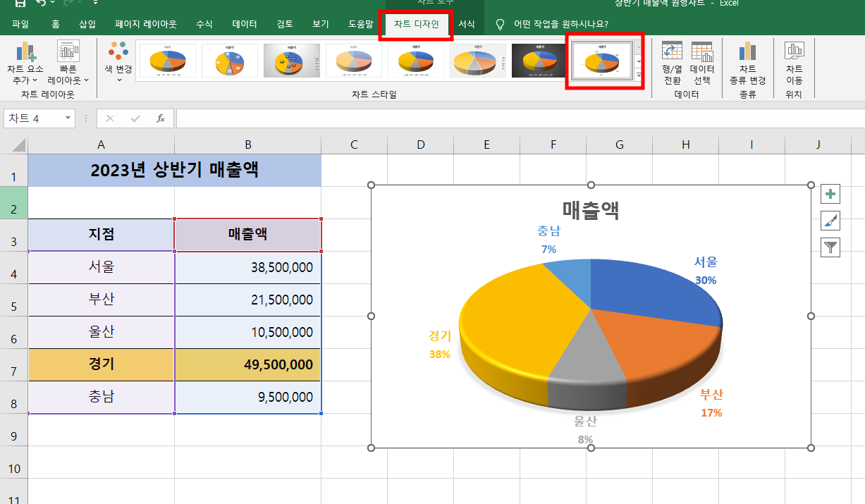Switch to the 도움말 tab
Viewport: 865px width, 504px height.
pyautogui.click(x=361, y=25)
